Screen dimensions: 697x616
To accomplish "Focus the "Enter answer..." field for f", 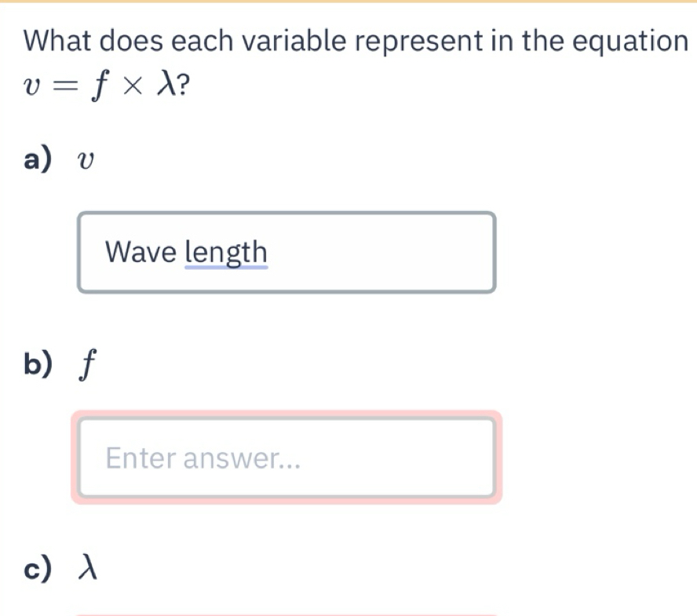I will tap(286, 457).
